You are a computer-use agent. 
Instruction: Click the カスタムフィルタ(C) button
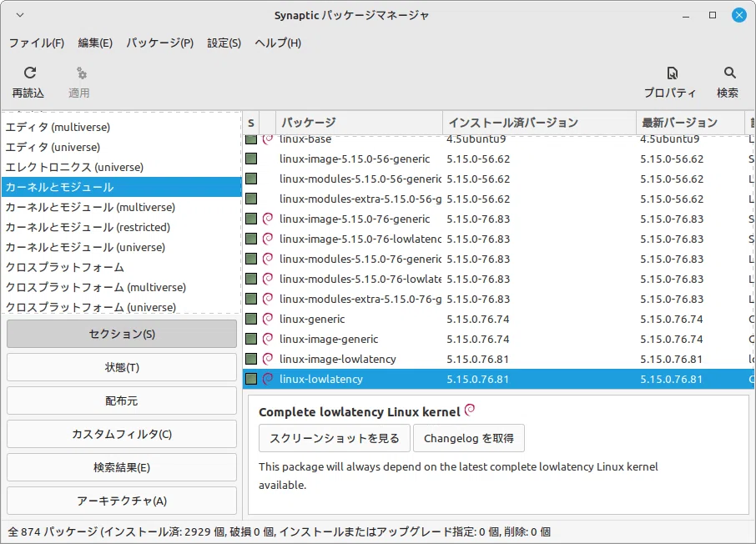point(122,434)
